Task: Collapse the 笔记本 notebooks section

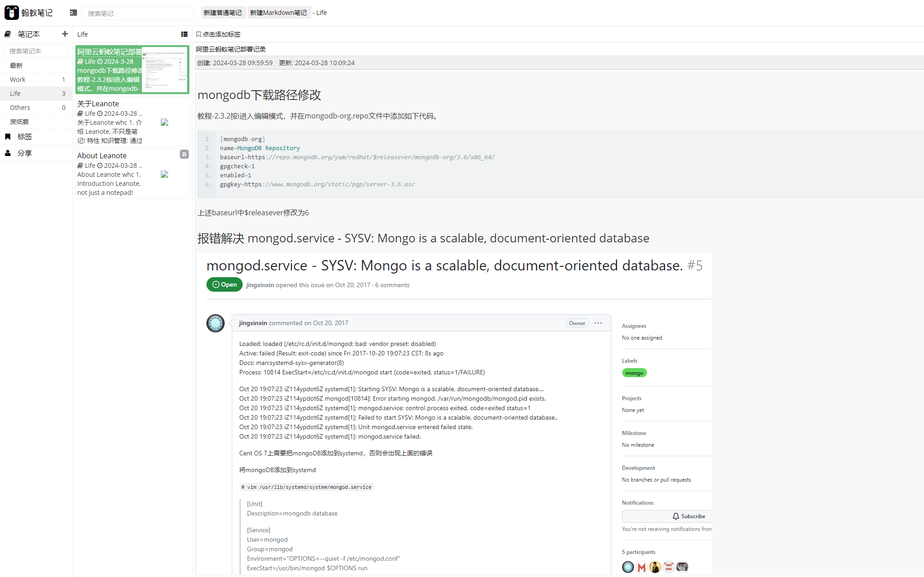Action: click(x=28, y=34)
